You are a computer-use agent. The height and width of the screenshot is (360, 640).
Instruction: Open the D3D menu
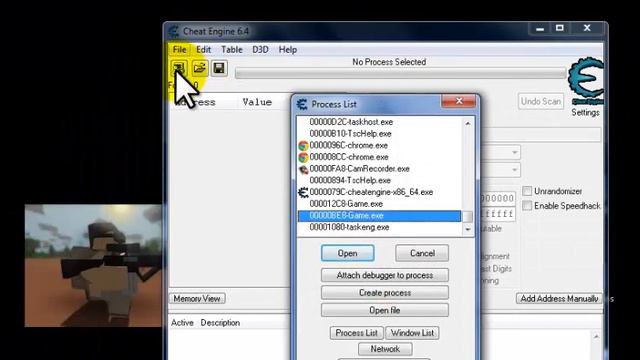[x=260, y=50]
